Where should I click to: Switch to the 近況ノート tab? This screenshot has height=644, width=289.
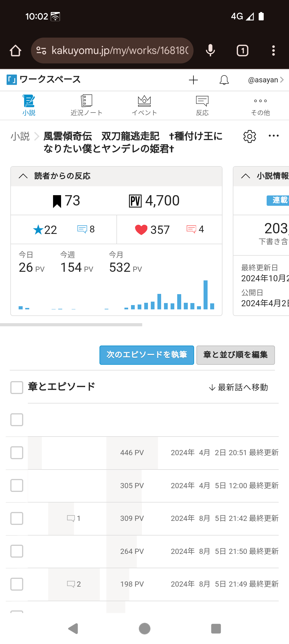tap(86, 105)
